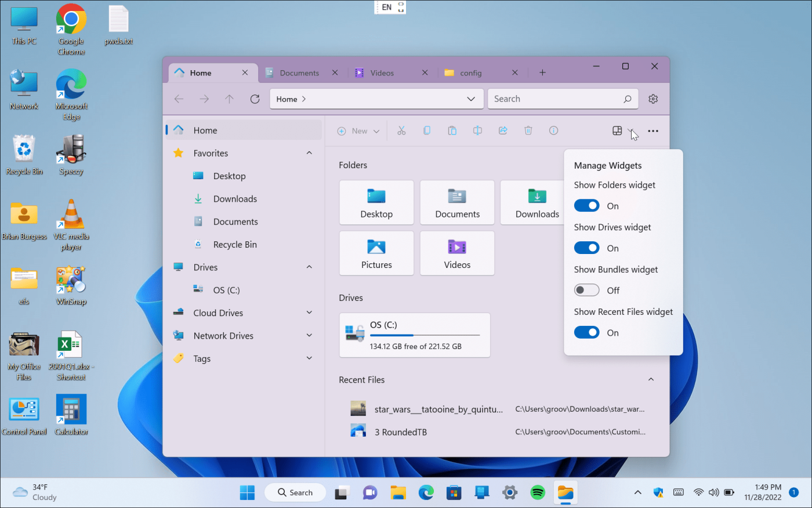Add a new tab with plus button

(542, 72)
